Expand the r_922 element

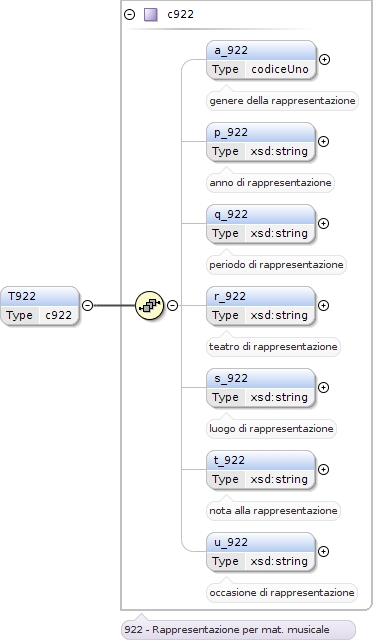(324, 306)
